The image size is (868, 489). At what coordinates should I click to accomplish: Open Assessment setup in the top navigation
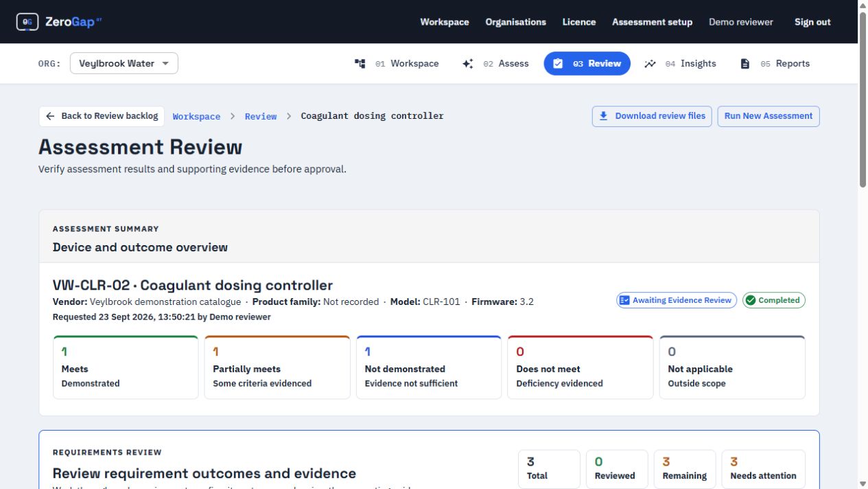(x=653, y=22)
